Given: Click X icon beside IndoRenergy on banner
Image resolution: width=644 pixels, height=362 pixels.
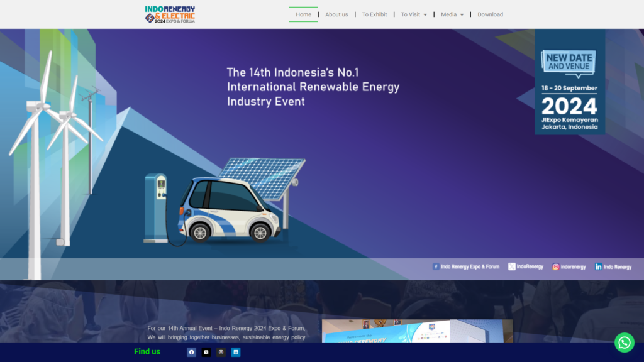Looking at the screenshot, I should point(511,266).
